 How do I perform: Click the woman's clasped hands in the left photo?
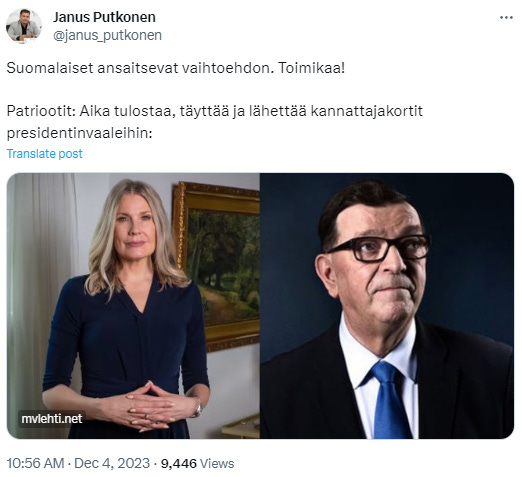pyautogui.click(x=151, y=405)
